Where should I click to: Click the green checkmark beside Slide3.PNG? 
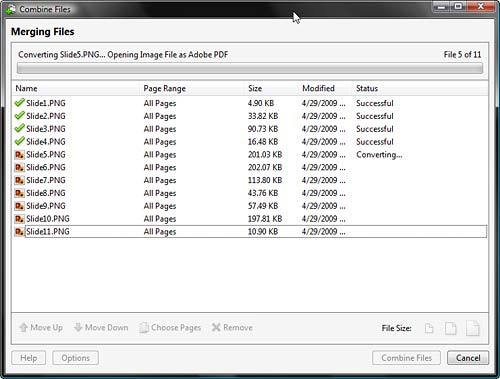[20, 129]
